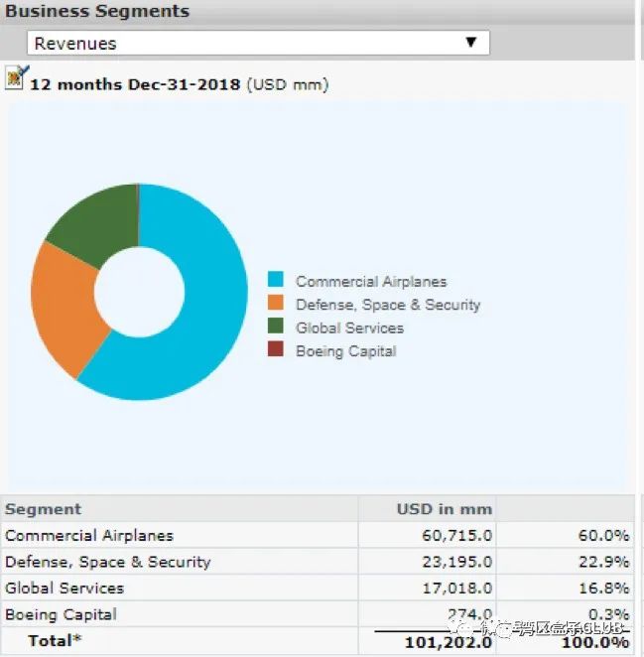Click the Global Services green legend swatch

click(275, 326)
